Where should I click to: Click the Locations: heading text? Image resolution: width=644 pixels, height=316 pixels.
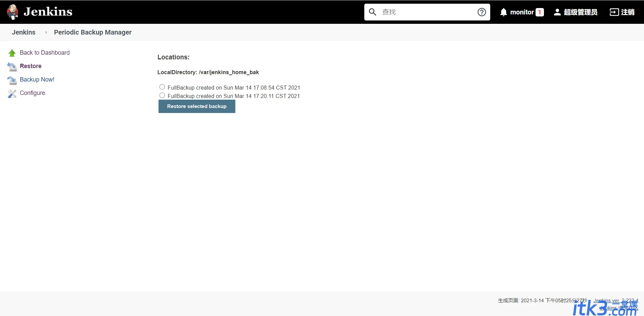click(174, 57)
